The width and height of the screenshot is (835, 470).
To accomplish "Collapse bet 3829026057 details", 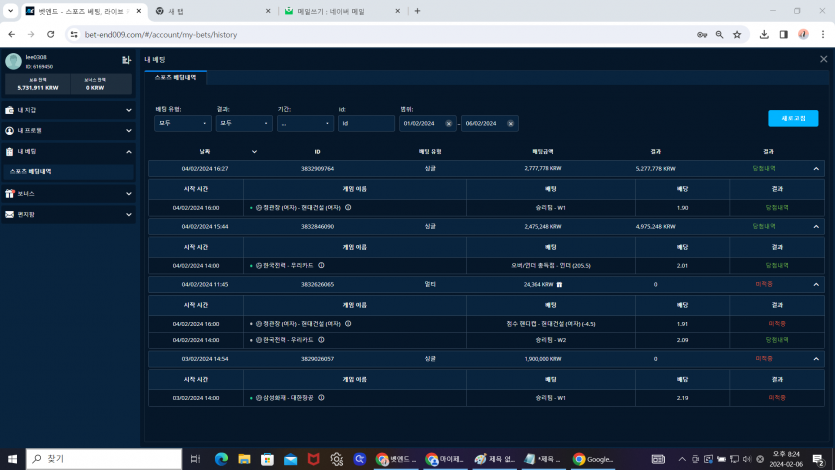I will click(x=816, y=359).
